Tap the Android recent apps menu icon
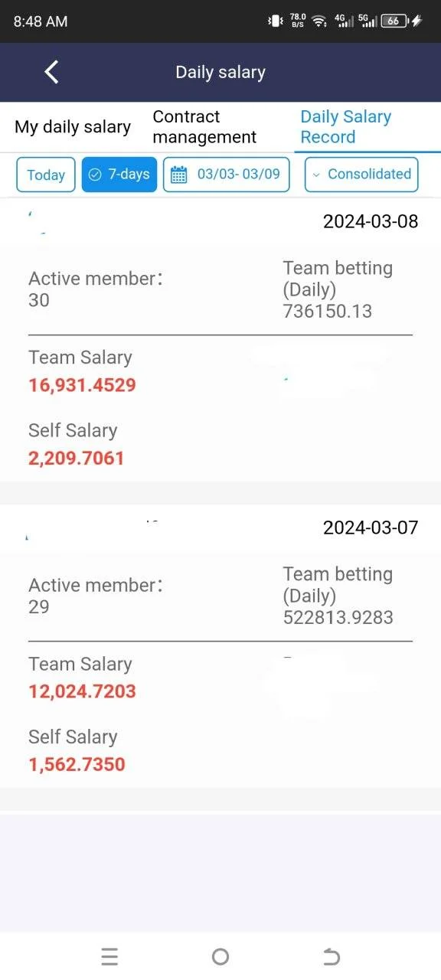 [x=109, y=956]
